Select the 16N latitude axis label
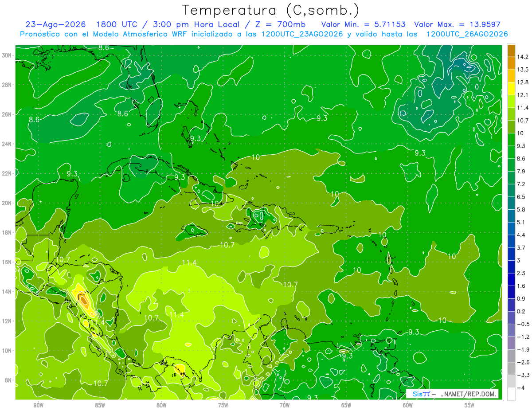Image resolution: width=532 pixels, height=411 pixels. [x=7, y=262]
